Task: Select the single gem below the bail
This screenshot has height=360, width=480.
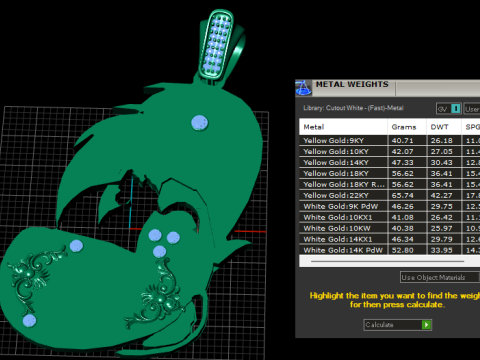Action: pyautogui.click(x=199, y=123)
